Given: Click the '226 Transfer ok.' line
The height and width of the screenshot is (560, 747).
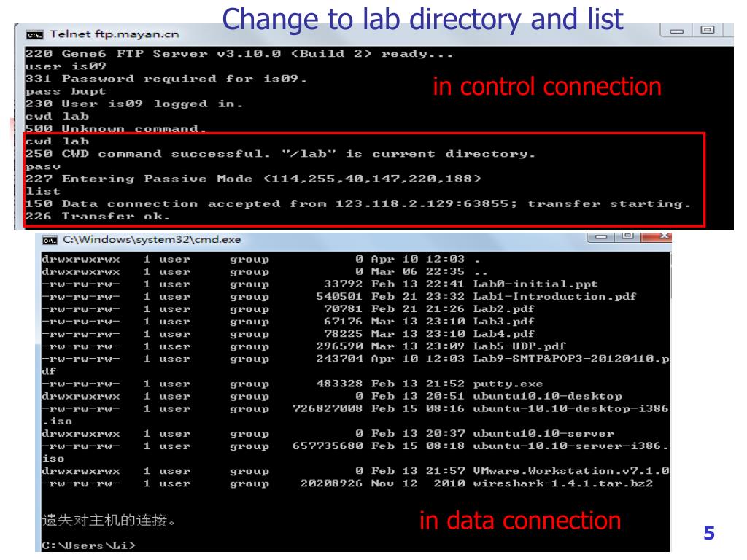Looking at the screenshot, I should (97, 216).
